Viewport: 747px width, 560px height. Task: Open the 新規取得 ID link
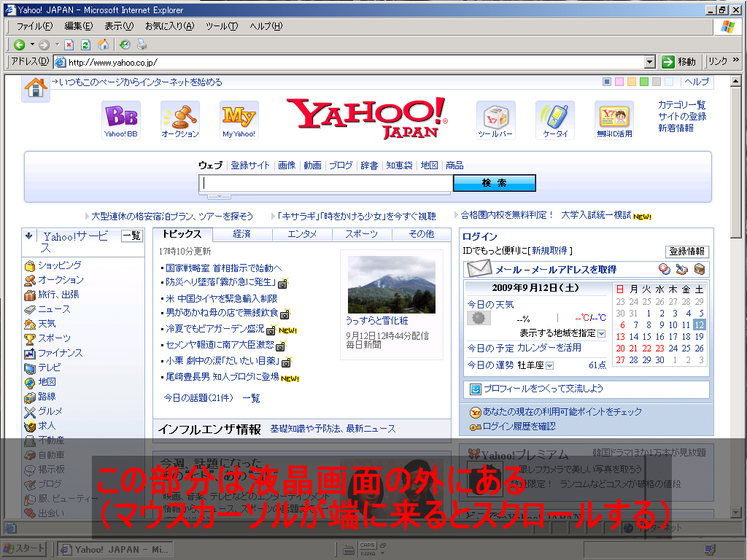(x=549, y=251)
